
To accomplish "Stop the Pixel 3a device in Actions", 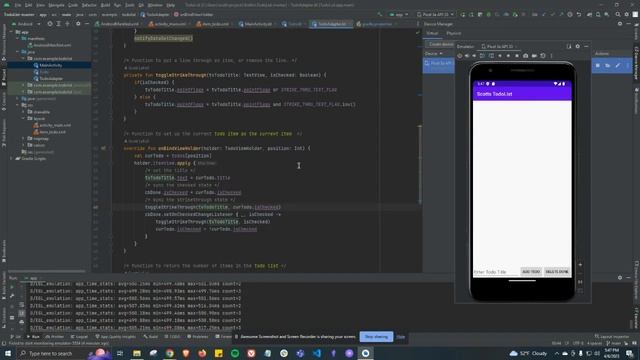I will click(x=598, y=65).
